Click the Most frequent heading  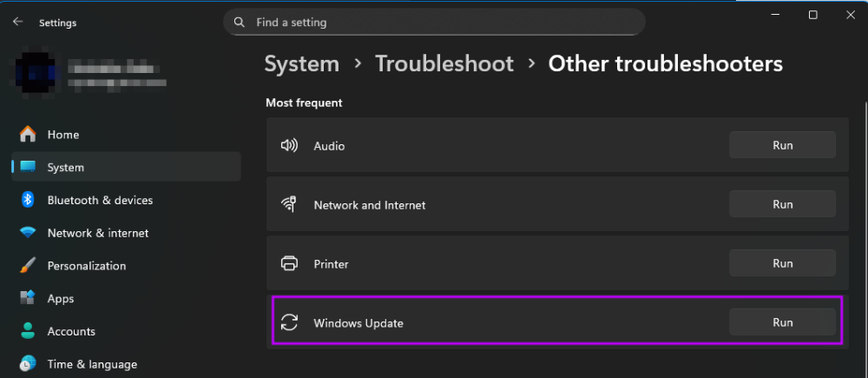(x=304, y=103)
